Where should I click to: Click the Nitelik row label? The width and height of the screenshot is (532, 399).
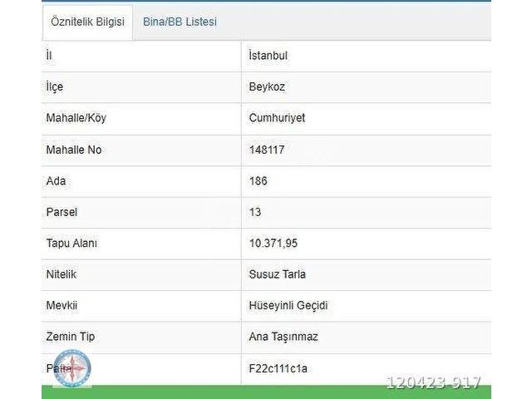pyautogui.click(x=61, y=274)
